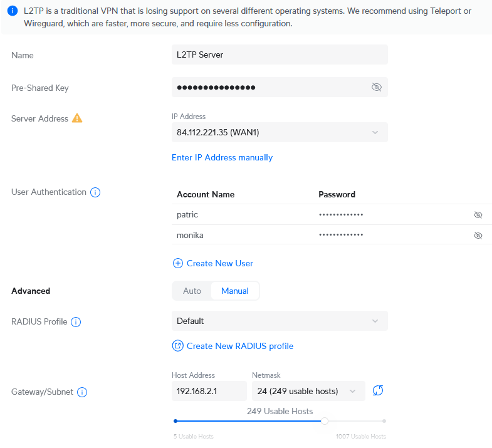Click the info icon next to User Authentication
The image size is (492, 448).
(x=95, y=192)
